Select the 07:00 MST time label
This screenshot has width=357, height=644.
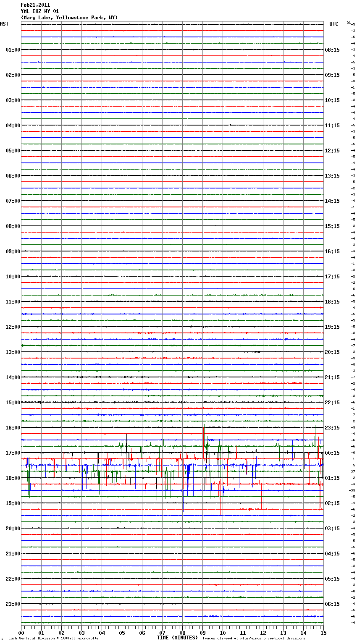click(x=13, y=201)
